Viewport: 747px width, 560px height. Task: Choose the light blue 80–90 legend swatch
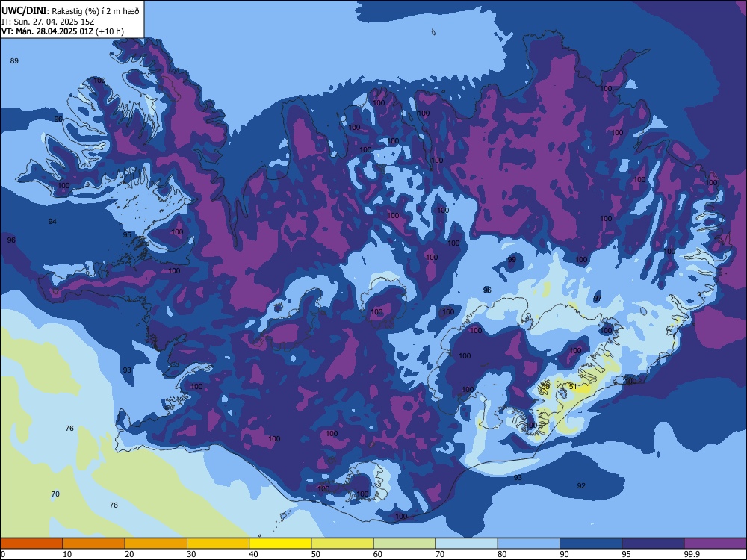529,544
